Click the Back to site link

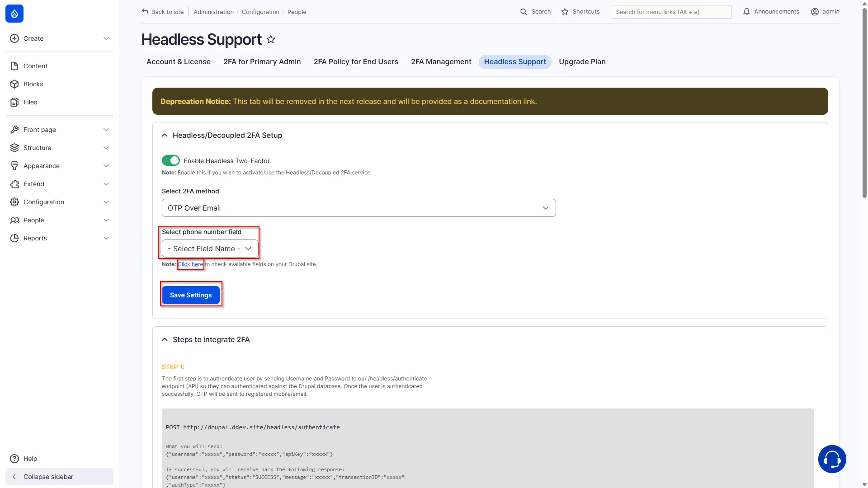[x=163, y=12]
